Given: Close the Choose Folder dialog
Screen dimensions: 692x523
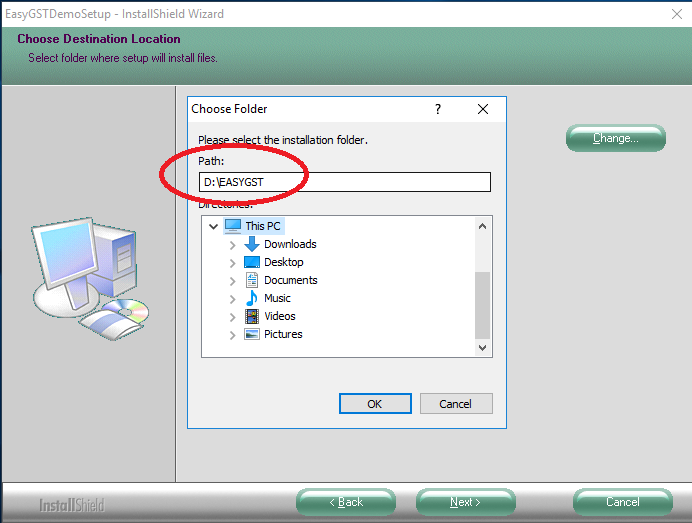Looking at the screenshot, I should (483, 109).
